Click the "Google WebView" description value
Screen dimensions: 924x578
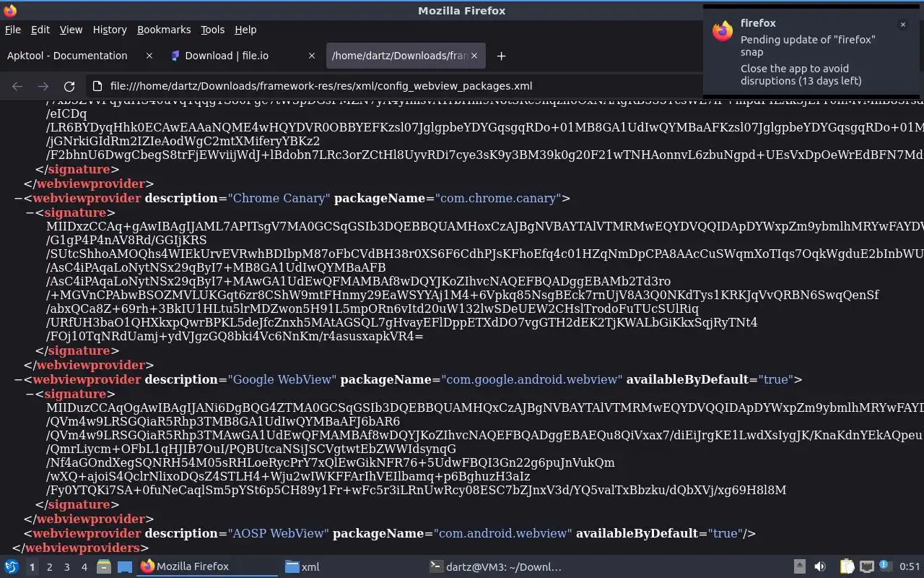tap(282, 379)
